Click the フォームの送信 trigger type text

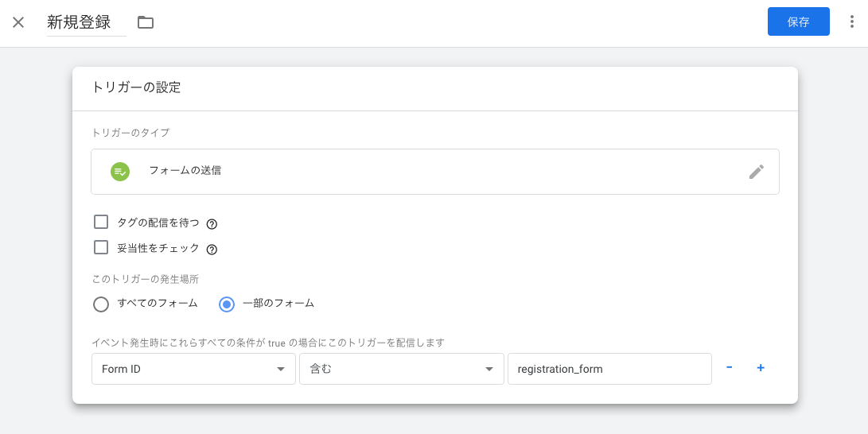coord(185,170)
